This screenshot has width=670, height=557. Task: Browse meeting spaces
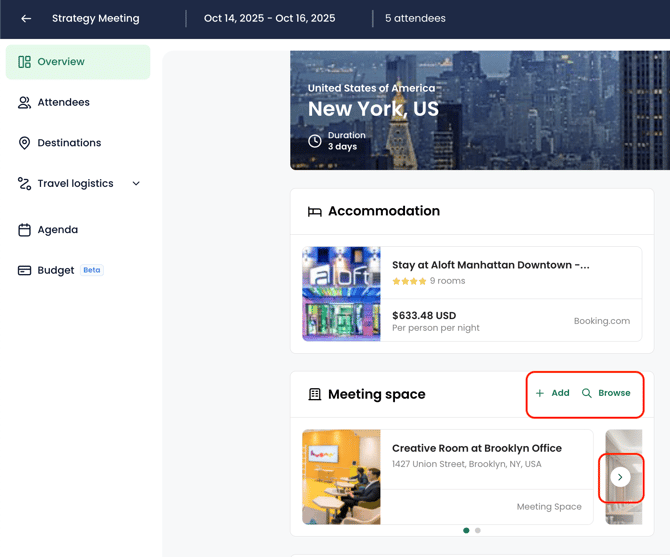(606, 393)
